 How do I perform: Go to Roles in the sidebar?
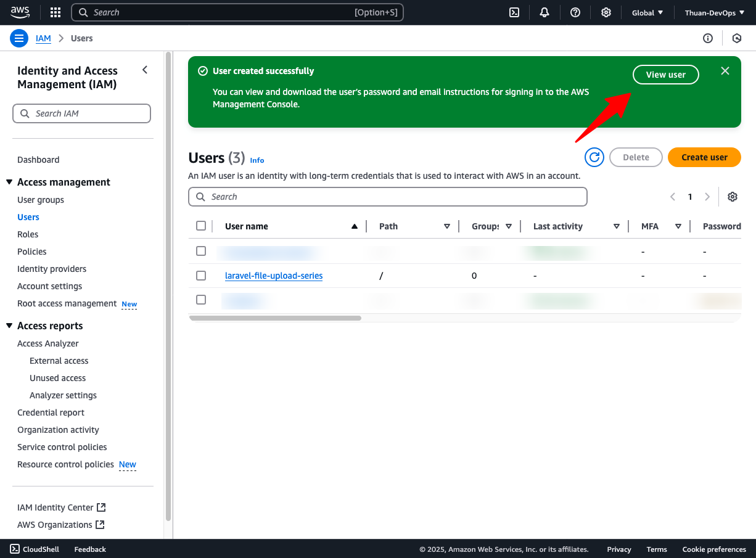click(x=28, y=234)
